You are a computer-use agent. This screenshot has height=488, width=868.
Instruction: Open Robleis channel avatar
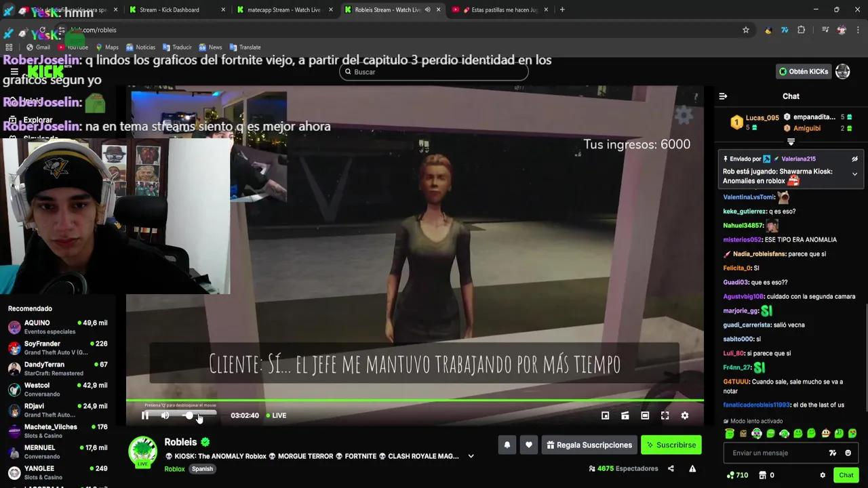pos(143,451)
